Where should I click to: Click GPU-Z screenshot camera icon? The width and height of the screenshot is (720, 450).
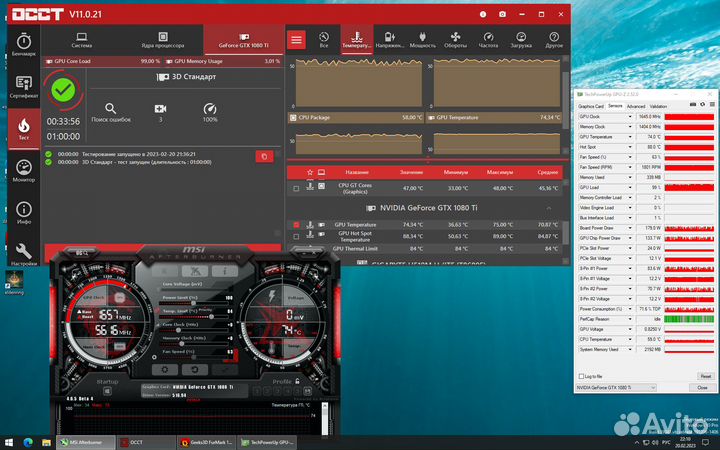tap(692, 105)
